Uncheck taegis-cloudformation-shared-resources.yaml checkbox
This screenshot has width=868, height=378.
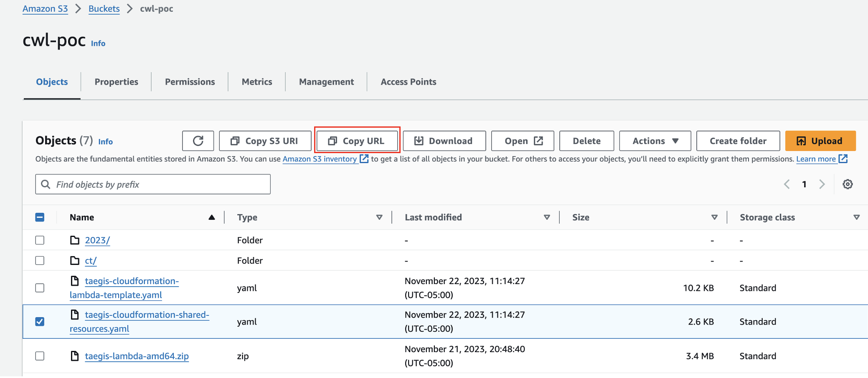point(40,322)
